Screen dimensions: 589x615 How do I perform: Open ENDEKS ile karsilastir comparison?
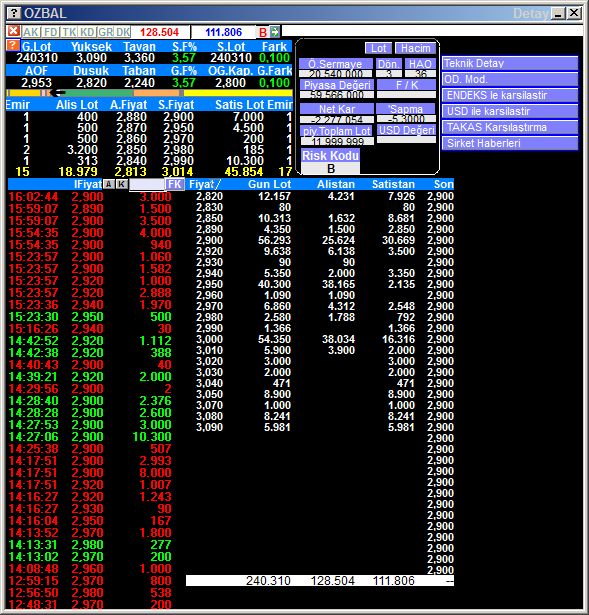tap(510, 95)
